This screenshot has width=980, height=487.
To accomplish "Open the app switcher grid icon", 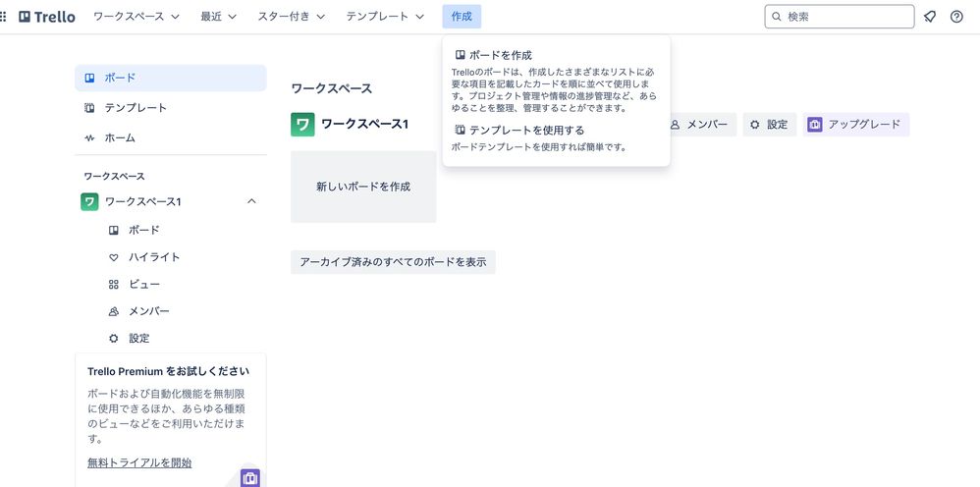I will point(3,17).
